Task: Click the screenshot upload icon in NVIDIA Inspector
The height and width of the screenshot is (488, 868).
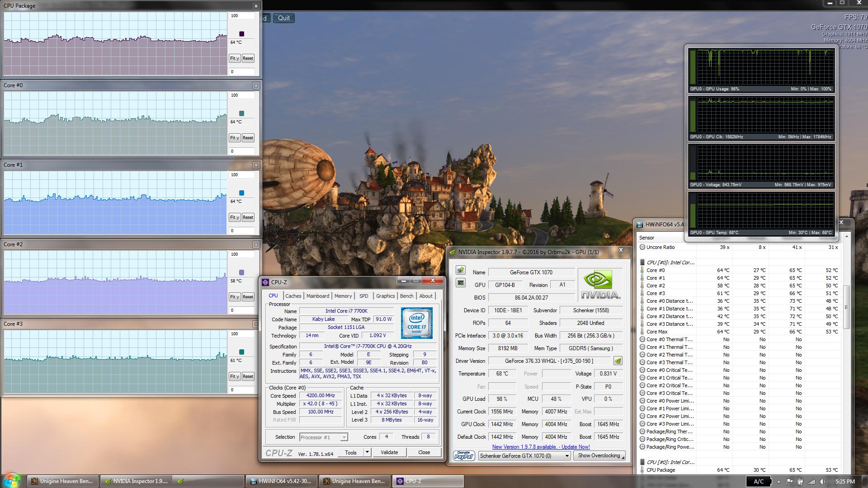Action: 460,270
